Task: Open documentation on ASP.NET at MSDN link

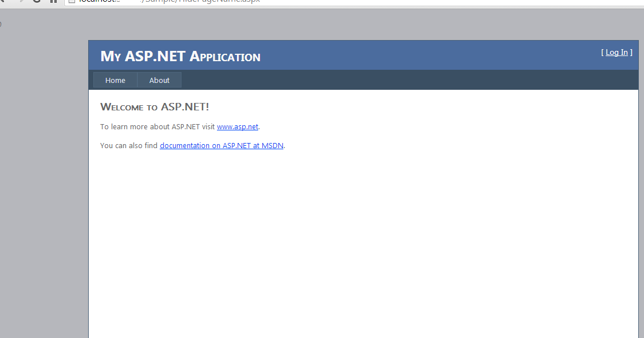Action: 222,146
